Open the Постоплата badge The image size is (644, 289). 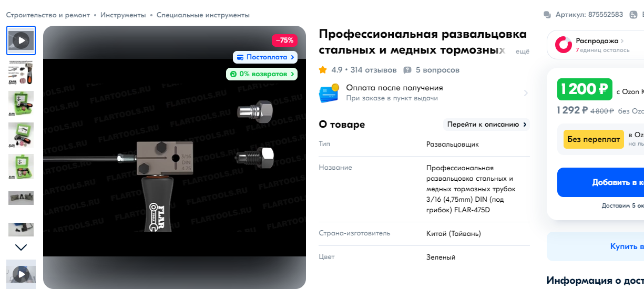point(265,57)
